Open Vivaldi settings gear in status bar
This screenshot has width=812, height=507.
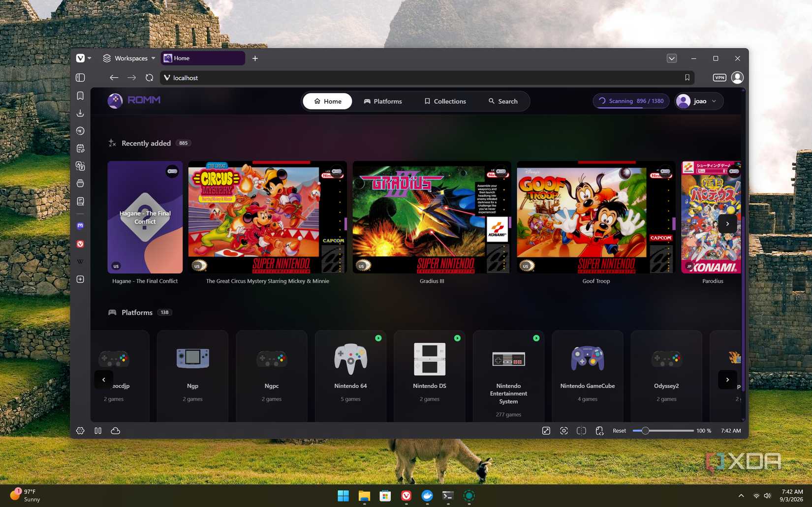tap(80, 431)
